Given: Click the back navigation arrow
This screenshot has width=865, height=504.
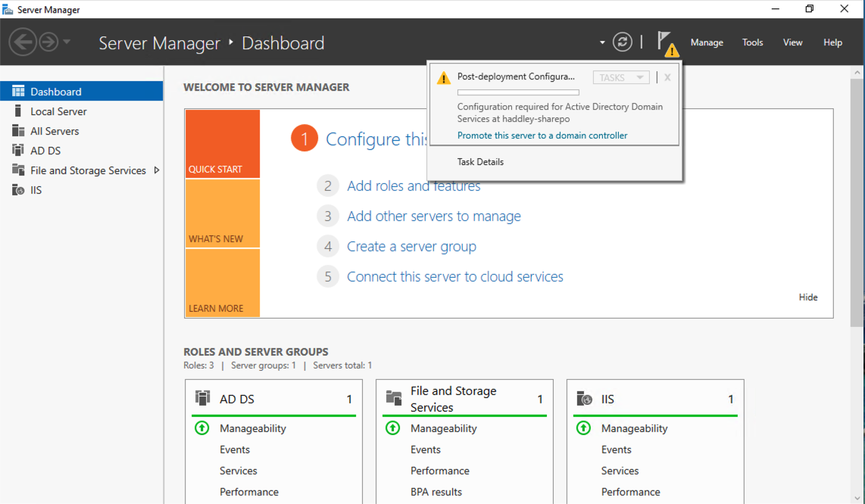Looking at the screenshot, I should tap(23, 42).
